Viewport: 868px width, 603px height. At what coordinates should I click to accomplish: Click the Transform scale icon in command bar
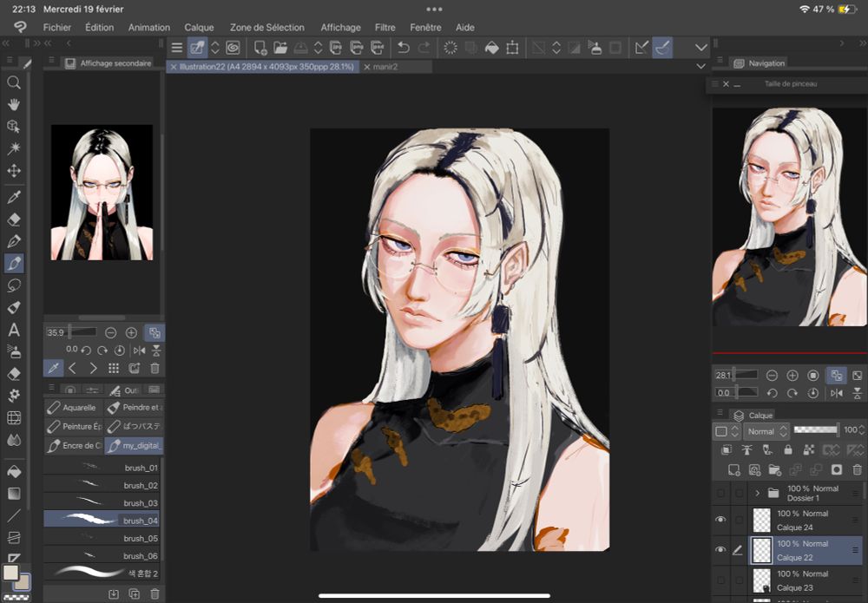coord(513,48)
